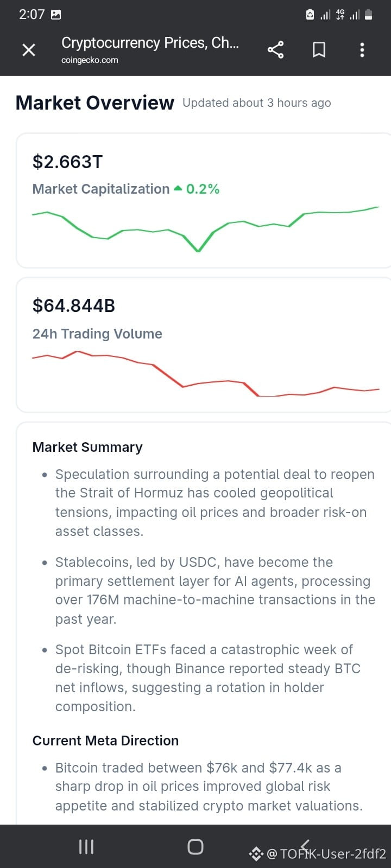Tap the page title Cryptocurrency Prices

tap(150, 42)
